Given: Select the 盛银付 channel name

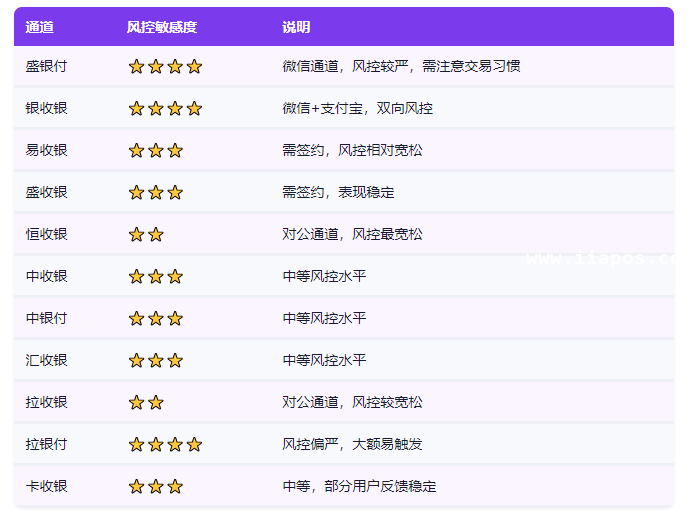Looking at the screenshot, I should (46, 66).
